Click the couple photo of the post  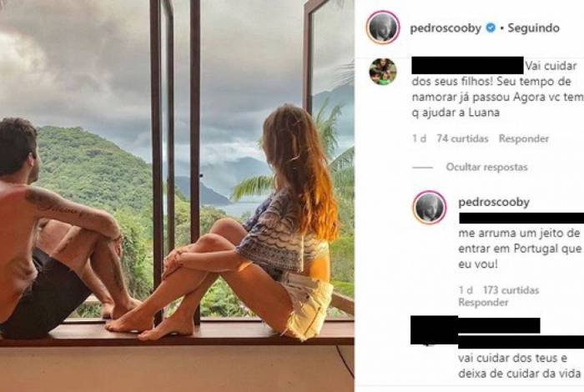tap(177, 196)
